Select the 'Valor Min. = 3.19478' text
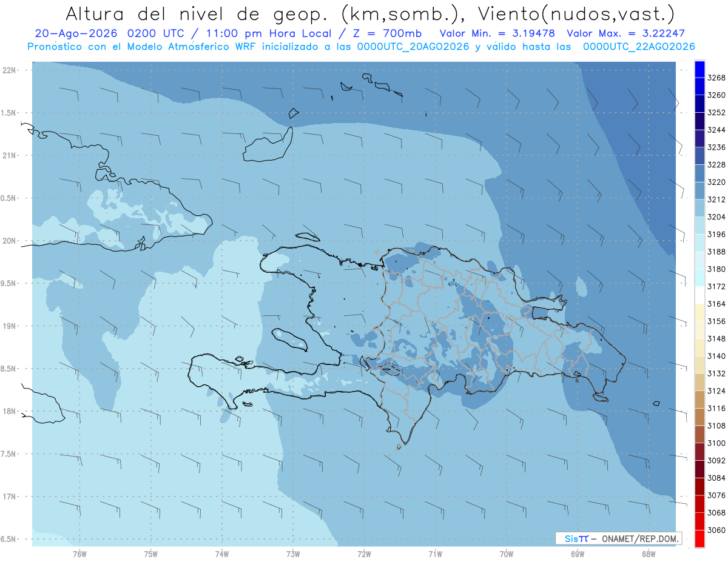This screenshot has height=562, width=728. coord(499,34)
